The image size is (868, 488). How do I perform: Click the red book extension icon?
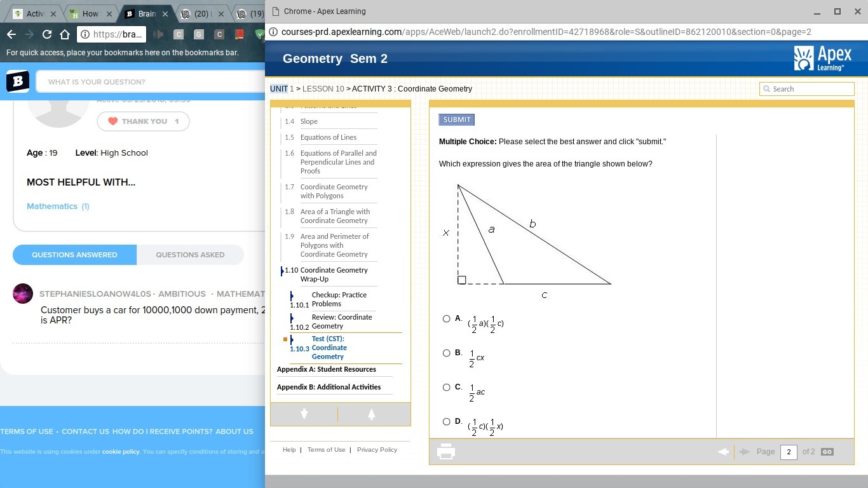(x=240, y=34)
